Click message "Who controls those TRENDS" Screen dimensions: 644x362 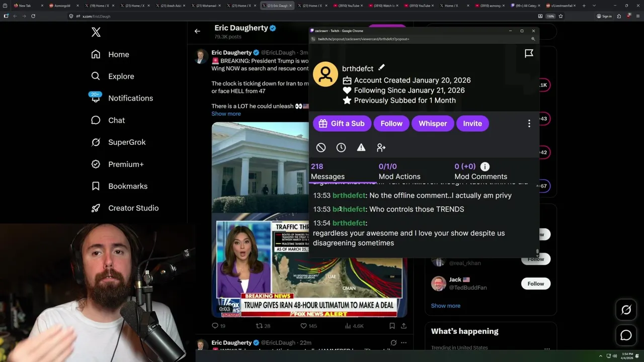[x=417, y=209]
